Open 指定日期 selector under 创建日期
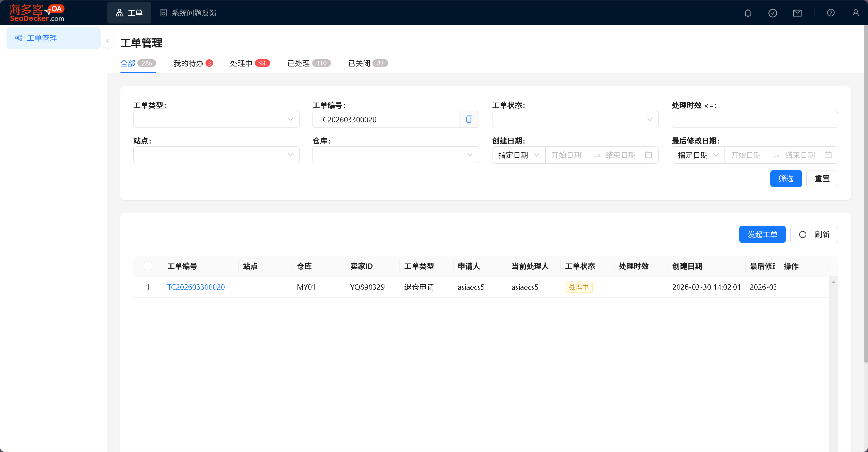 (x=518, y=155)
